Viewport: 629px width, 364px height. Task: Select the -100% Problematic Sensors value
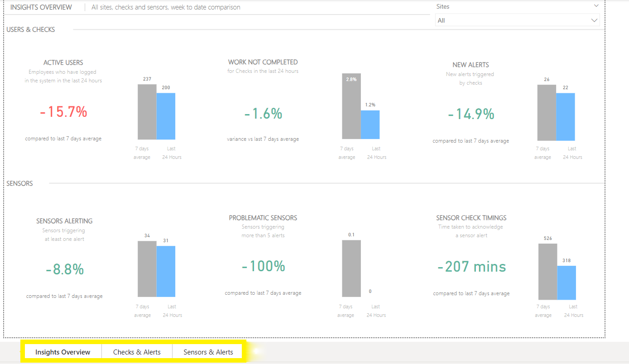pos(263,266)
